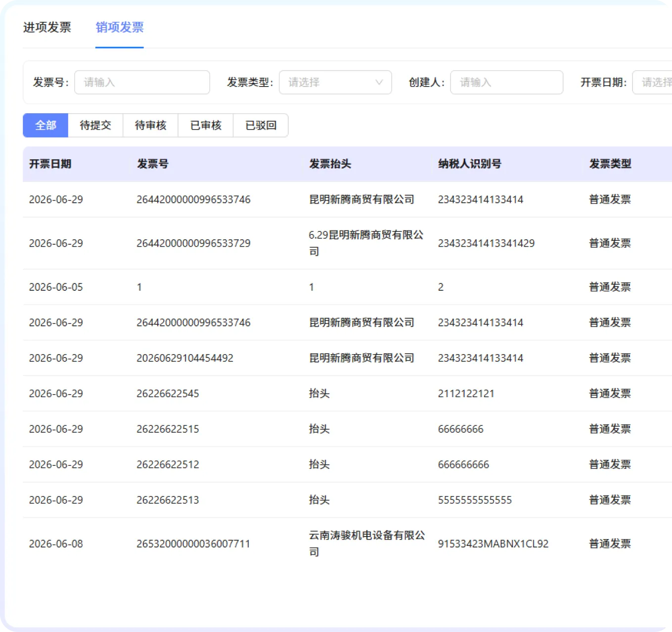Viewport: 672px width, 632px height.
Task: Filter by 已审核 status
Action: coord(206,125)
